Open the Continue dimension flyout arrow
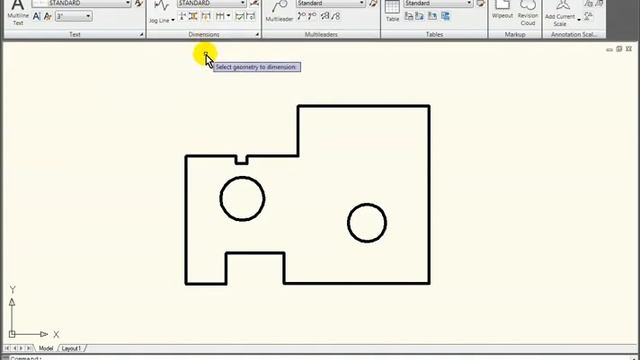The height and width of the screenshot is (360, 640). 229,16
